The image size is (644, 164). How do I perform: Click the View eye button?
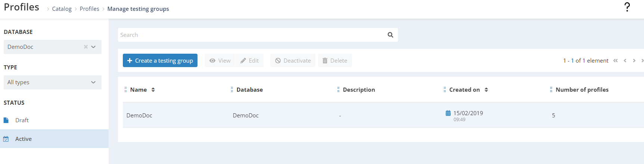click(220, 60)
